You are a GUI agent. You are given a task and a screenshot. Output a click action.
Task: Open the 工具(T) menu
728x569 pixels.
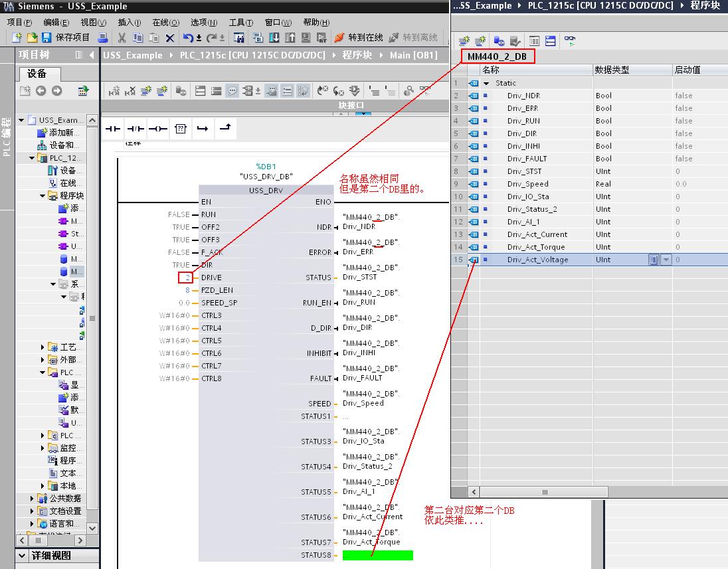(241, 23)
